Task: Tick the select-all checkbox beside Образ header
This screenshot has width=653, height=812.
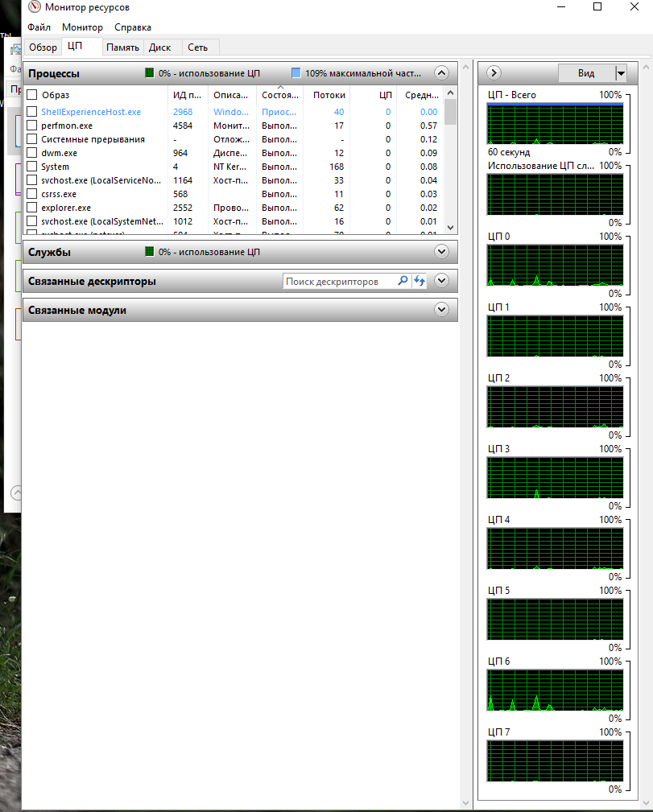Action: coord(32,95)
